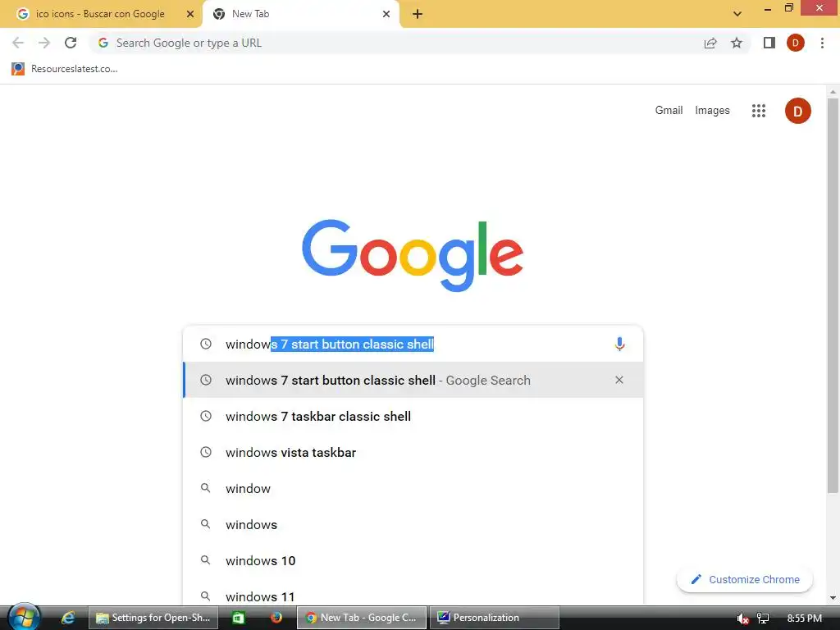
Task: Remove 'windows 7 start button classic shell' suggestion
Action: (x=619, y=380)
